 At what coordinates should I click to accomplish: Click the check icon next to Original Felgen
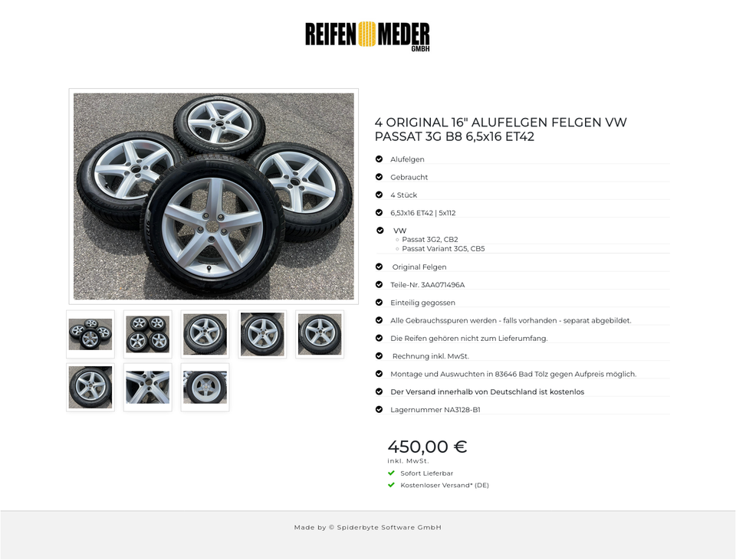coord(379,267)
